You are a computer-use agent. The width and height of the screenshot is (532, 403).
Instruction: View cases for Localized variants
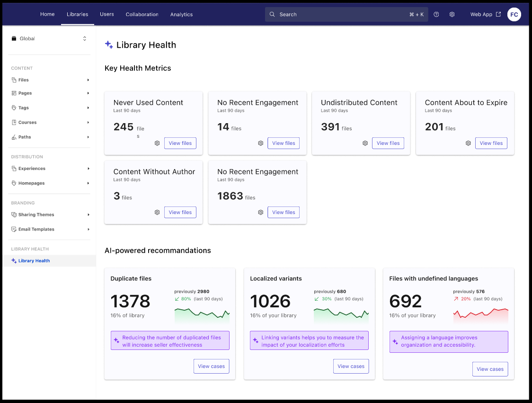coord(351,367)
